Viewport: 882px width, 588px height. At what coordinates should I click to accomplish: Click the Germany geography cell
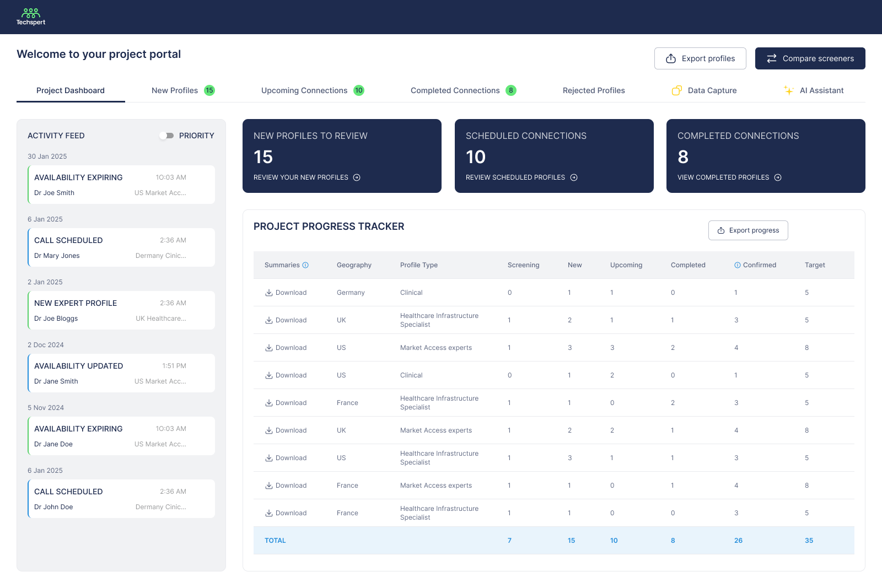pyautogui.click(x=351, y=293)
